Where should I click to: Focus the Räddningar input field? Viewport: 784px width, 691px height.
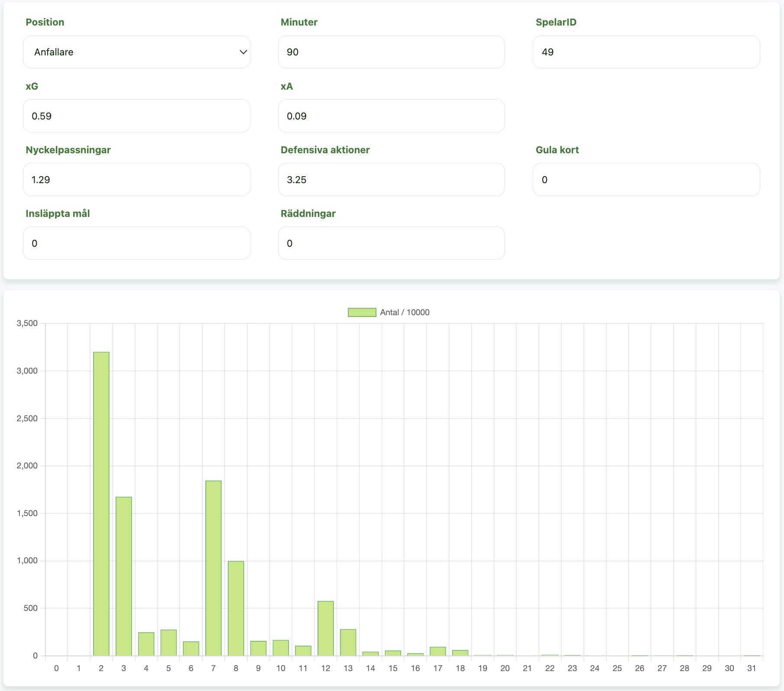(391, 243)
